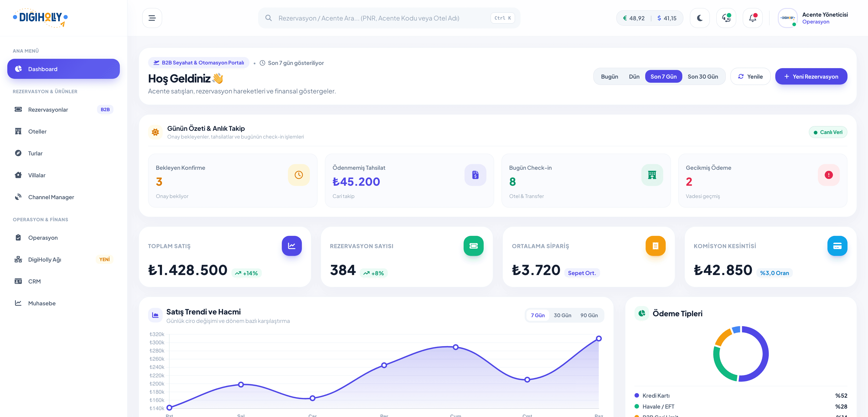Open Oteller in the sidebar
868x417 pixels.
(63, 131)
